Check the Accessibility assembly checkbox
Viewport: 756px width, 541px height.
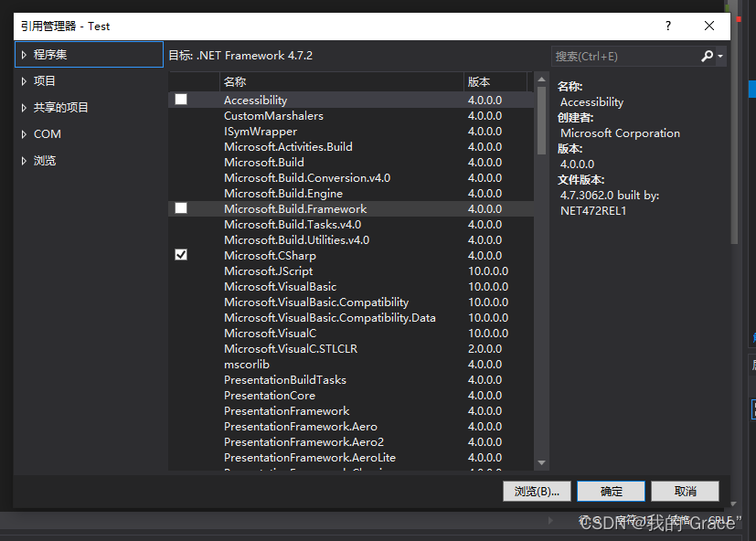(181, 100)
